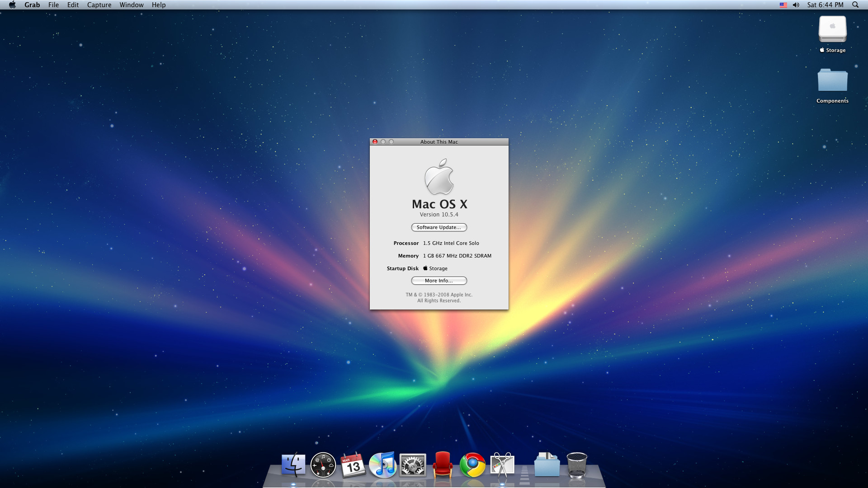Click volume icon in menu bar
Image resolution: width=868 pixels, height=488 pixels.
tap(797, 5)
